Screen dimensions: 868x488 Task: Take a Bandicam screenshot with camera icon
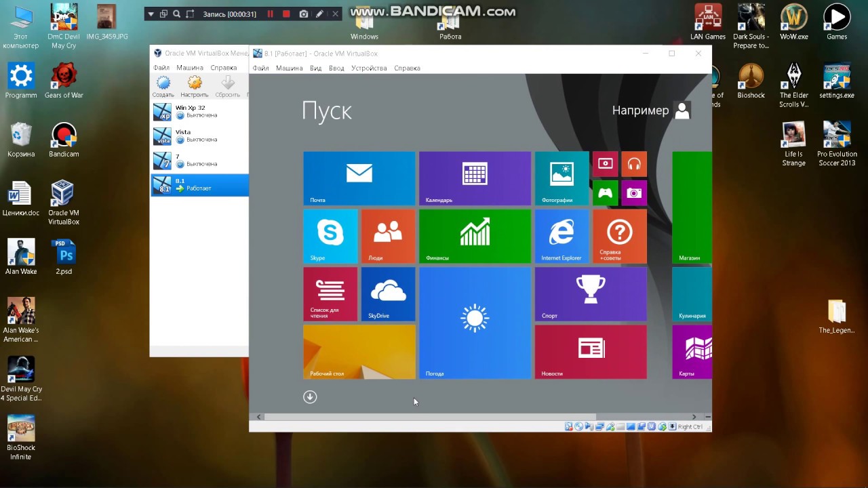point(304,14)
